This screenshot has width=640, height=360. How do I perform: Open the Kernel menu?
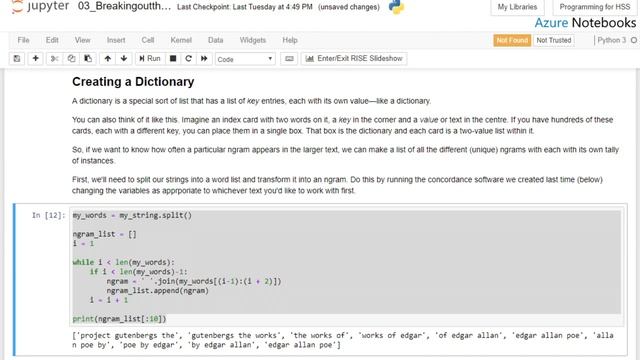point(181,40)
